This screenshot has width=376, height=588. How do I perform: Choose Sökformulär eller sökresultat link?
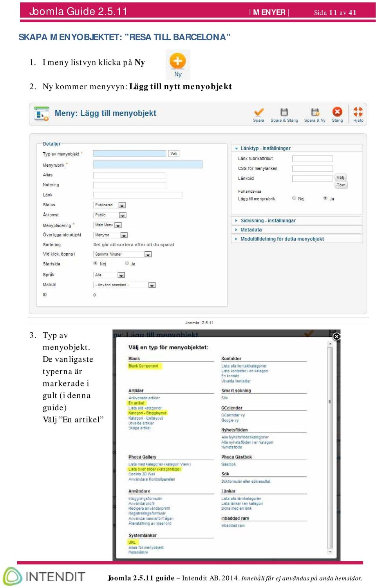click(x=246, y=482)
